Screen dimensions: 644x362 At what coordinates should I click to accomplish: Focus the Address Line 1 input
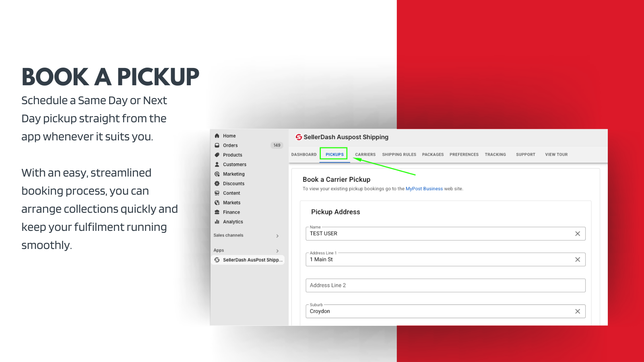click(x=446, y=259)
